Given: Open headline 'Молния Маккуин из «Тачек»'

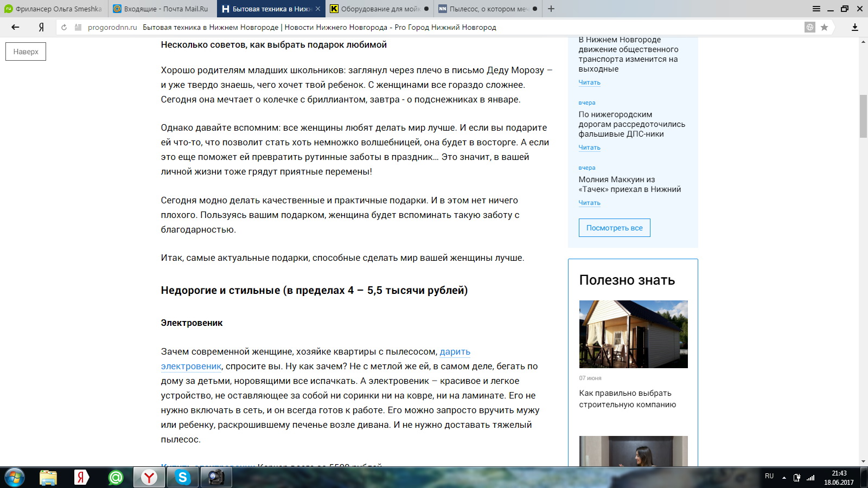Looking at the screenshot, I should point(629,184).
